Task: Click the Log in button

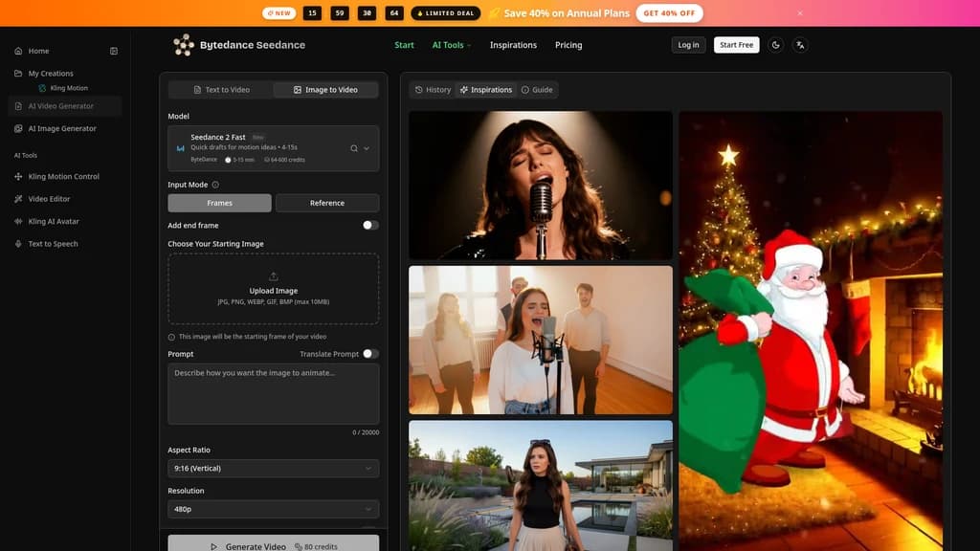Action: 688,45
